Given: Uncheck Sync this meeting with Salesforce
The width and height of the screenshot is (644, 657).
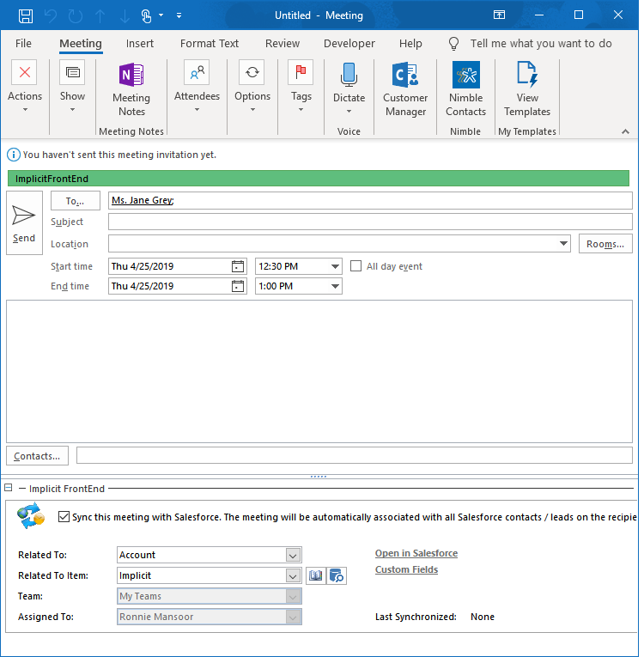Looking at the screenshot, I should pyautogui.click(x=64, y=517).
